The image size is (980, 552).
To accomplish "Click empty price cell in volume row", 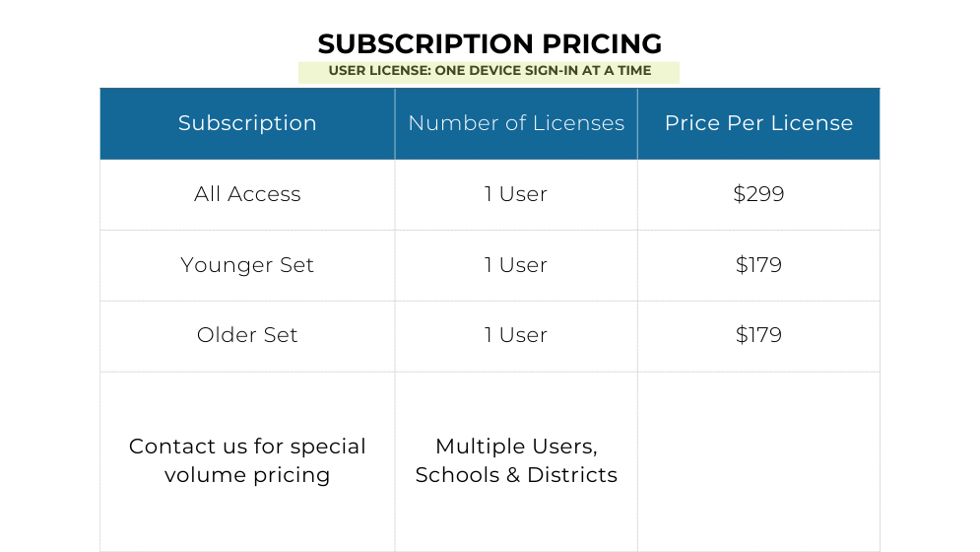I will pyautogui.click(x=758, y=462).
